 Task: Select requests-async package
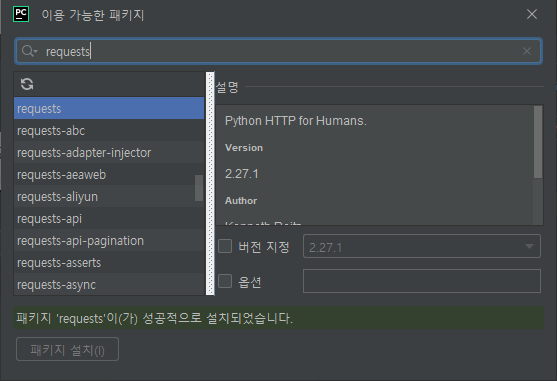(x=109, y=284)
